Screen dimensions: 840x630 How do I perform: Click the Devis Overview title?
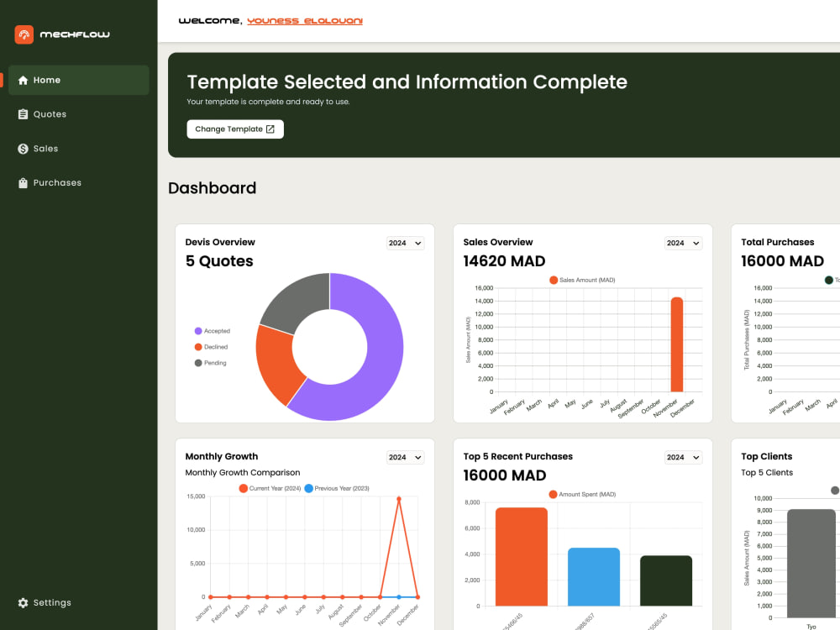[x=220, y=242]
